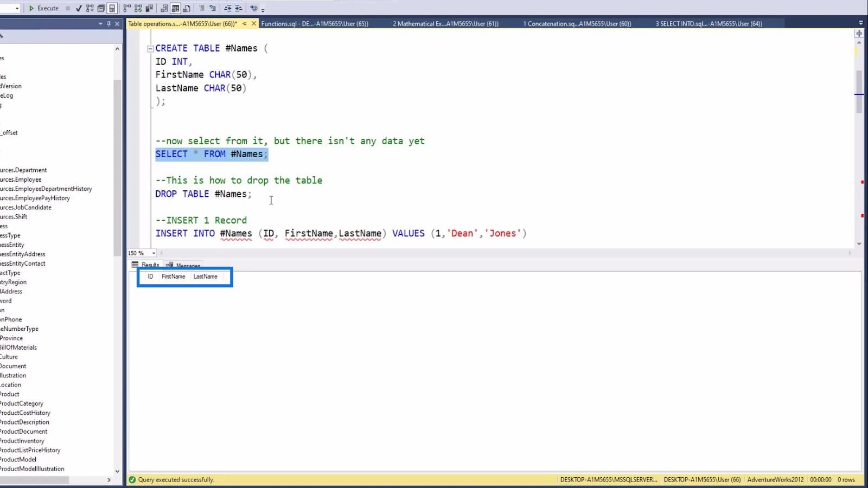Viewport: 868px width, 488px height.
Task: Decrease indent of selected code
Action: click(228, 8)
